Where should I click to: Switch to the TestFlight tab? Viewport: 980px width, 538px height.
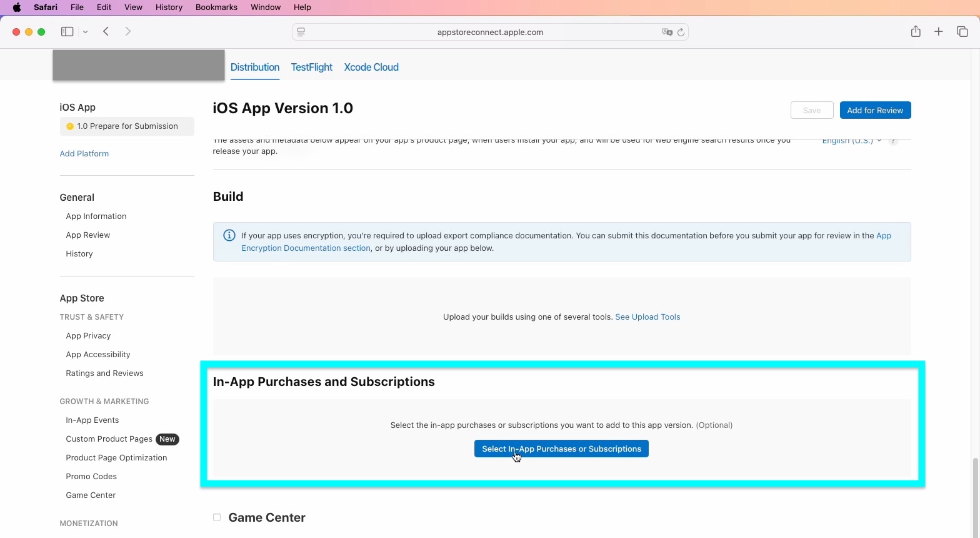point(311,68)
